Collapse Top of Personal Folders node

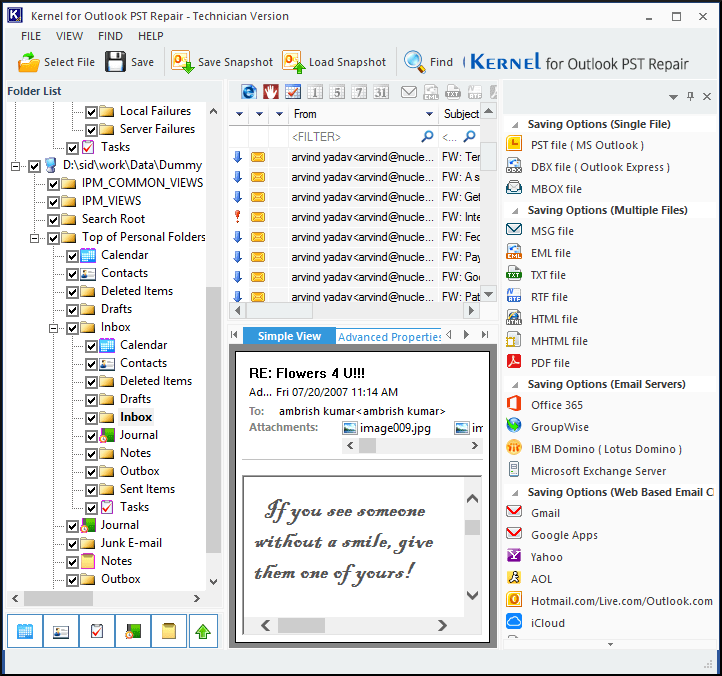click(35, 237)
